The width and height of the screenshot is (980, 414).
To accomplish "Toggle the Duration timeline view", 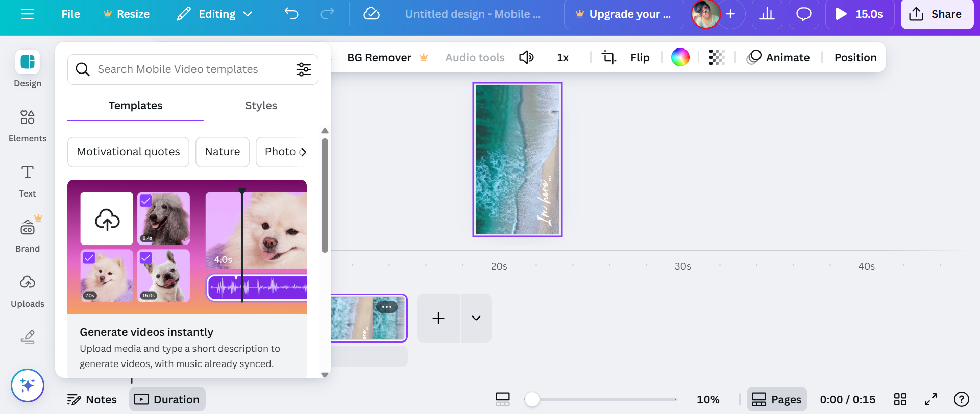I will tap(167, 399).
